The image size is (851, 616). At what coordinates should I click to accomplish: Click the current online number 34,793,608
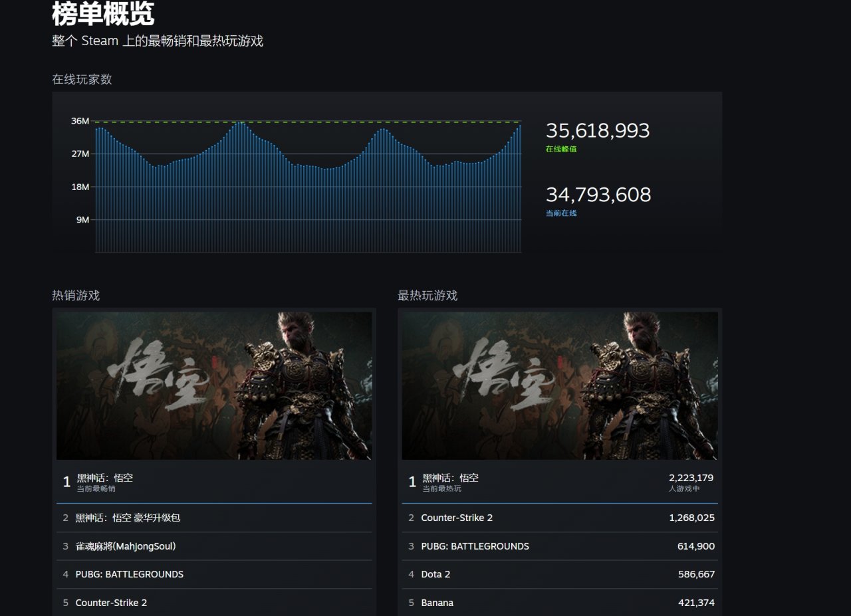point(598,195)
